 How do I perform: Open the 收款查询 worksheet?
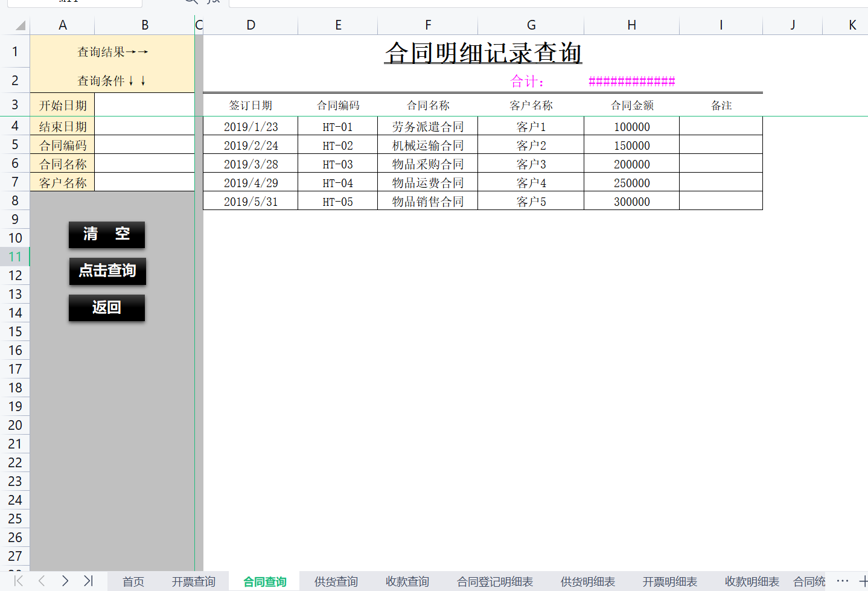[x=407, y=581]
